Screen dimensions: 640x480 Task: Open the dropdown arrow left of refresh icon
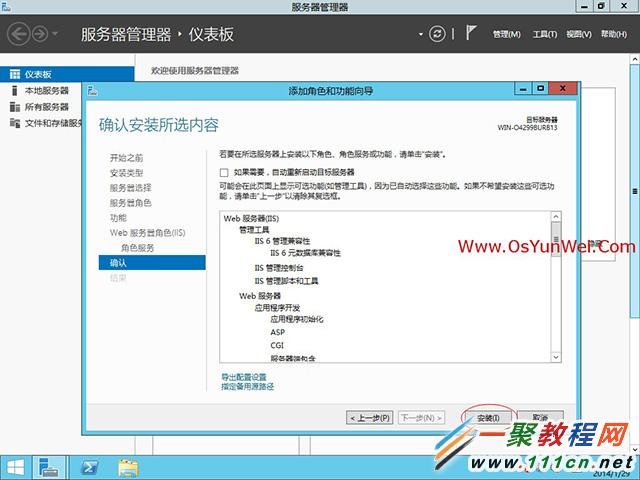(x=420, y=34)
